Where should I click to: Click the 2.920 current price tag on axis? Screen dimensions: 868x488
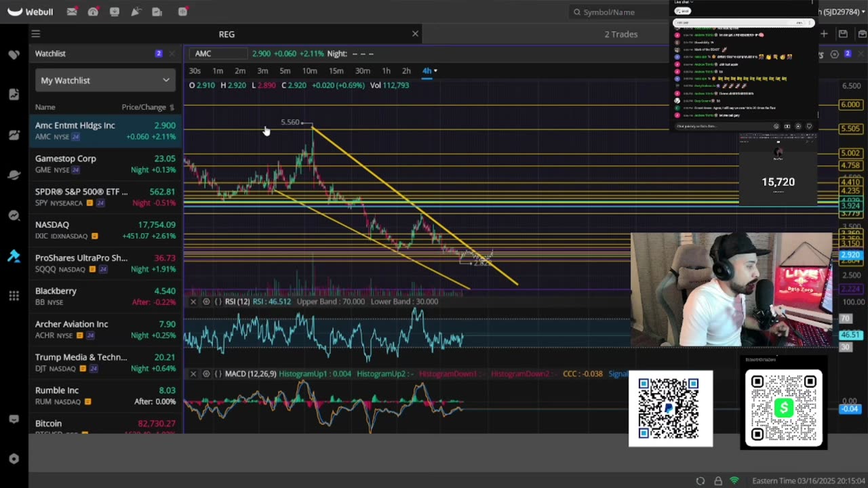click(850, 256)
